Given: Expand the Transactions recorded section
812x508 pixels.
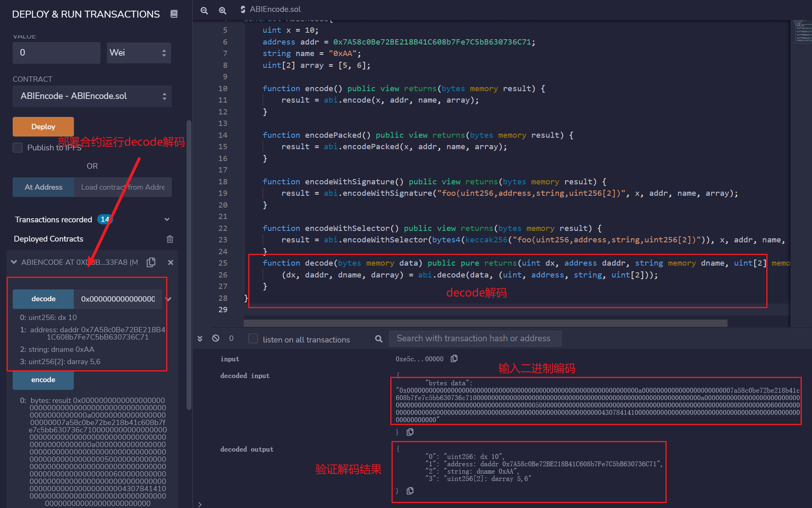Looking at the screenshot, I should [x=167, y=219].
